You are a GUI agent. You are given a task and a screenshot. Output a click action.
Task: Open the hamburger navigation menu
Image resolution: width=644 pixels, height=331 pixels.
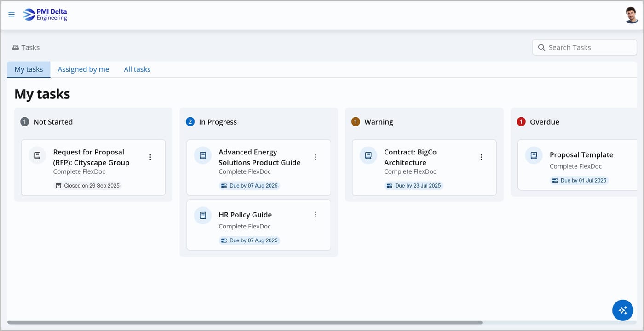pyautogui.click(x=11, y=15)
